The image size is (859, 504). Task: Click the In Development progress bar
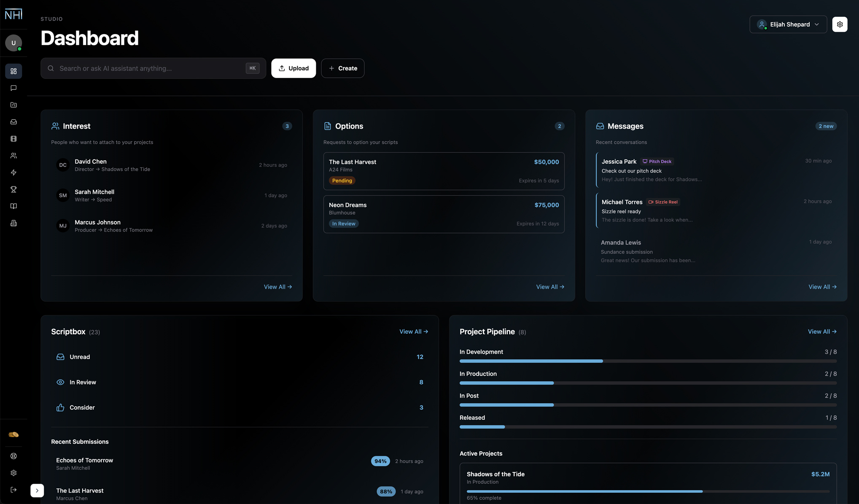[648, 361]
